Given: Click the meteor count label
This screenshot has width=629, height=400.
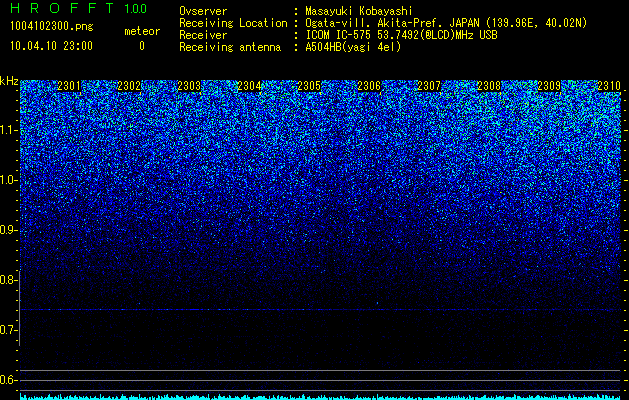Looking at the screenshot, I should tap(142, 31).
